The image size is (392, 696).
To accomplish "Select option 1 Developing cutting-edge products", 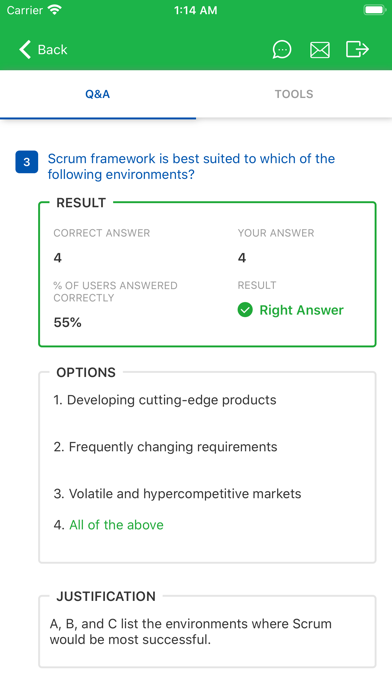I will click(x=165, y=400).
